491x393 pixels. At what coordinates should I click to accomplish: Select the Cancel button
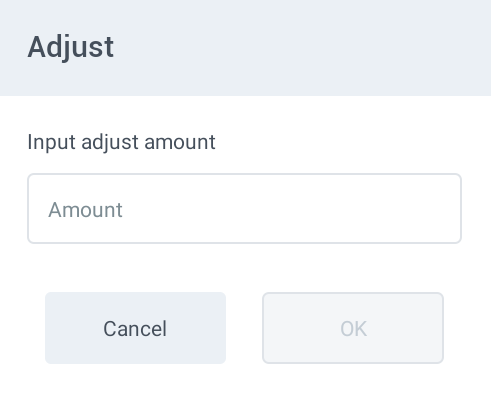[x=135, y=328]
